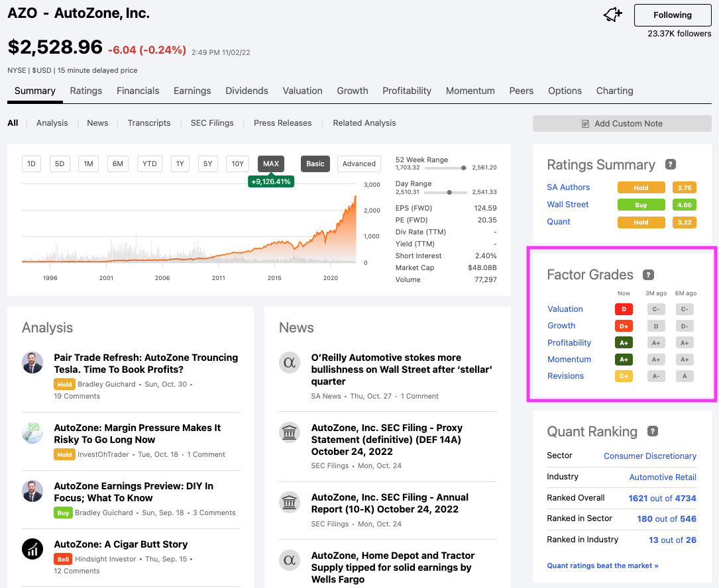Open Ratings Summary help question icon
Screen dimensions: 719x588
point(671,164)
